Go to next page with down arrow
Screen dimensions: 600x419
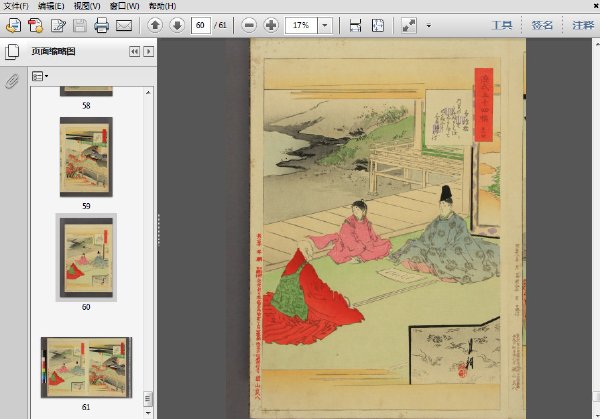tap(177, 25)
